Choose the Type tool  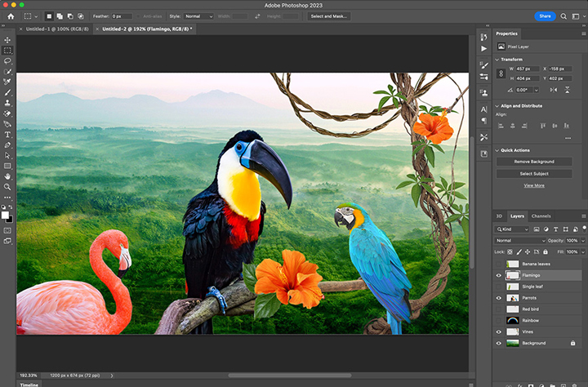[7, 134]
